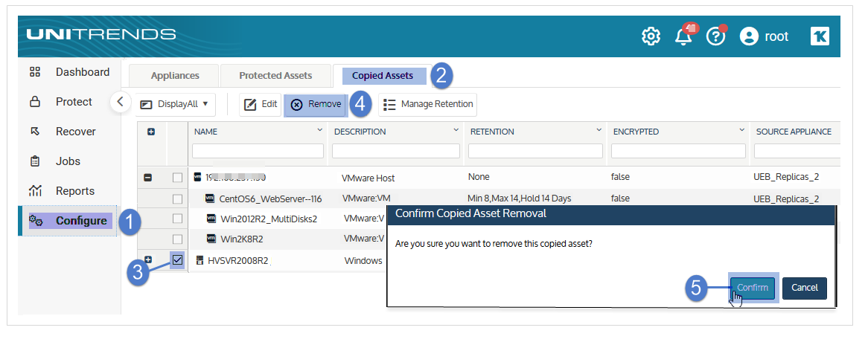Click the Remove circle-x icon
This screenshot has height=342, width=868.
[297, 104]
